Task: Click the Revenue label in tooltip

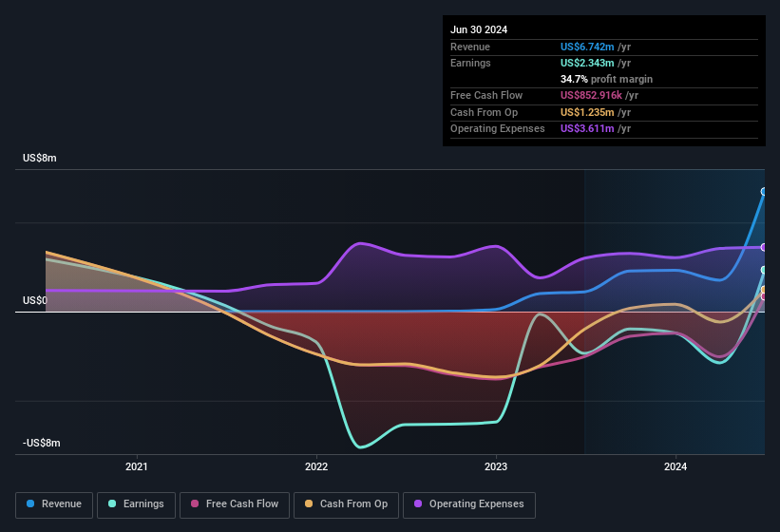Action: (470, 47)
